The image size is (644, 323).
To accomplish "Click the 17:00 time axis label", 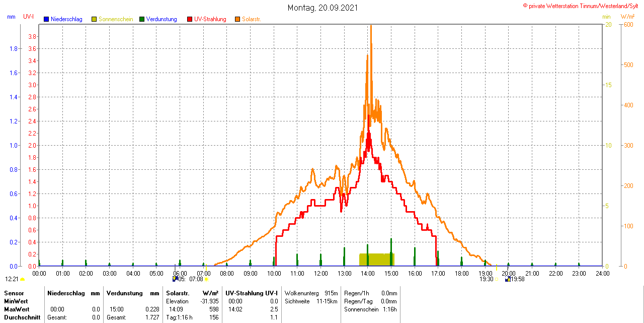I will [438, 274].
